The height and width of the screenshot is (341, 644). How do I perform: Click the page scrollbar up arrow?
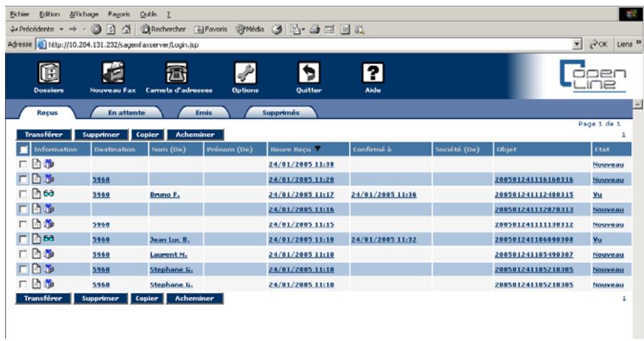point(638,104)
